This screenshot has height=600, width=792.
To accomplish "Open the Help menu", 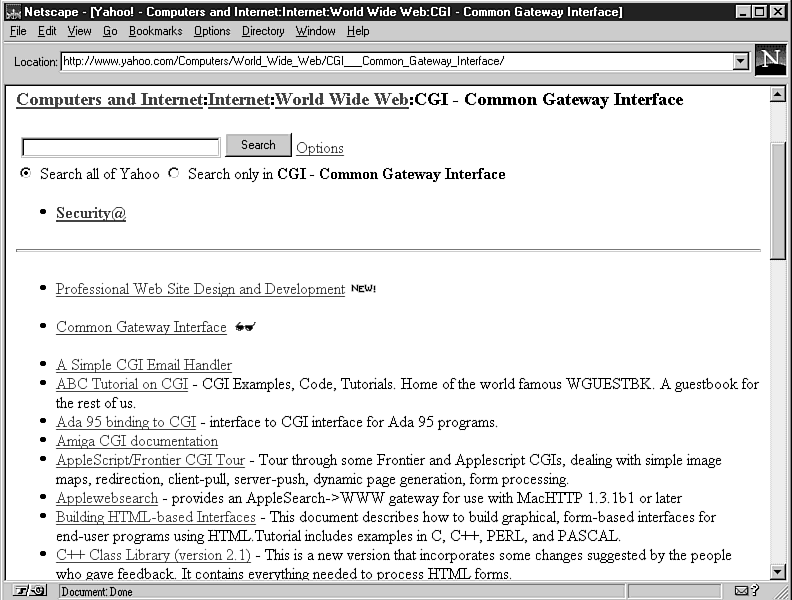I will click(x=358, y=31).
